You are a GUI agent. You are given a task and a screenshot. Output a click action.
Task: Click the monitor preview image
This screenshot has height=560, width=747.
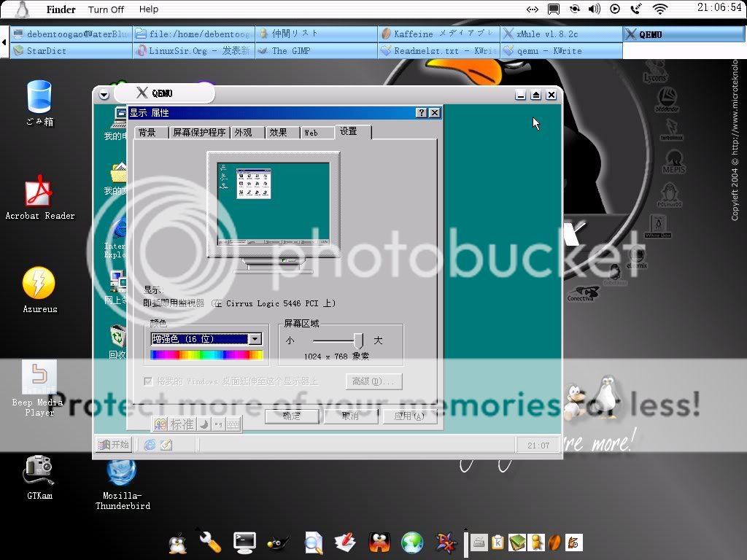273,205
